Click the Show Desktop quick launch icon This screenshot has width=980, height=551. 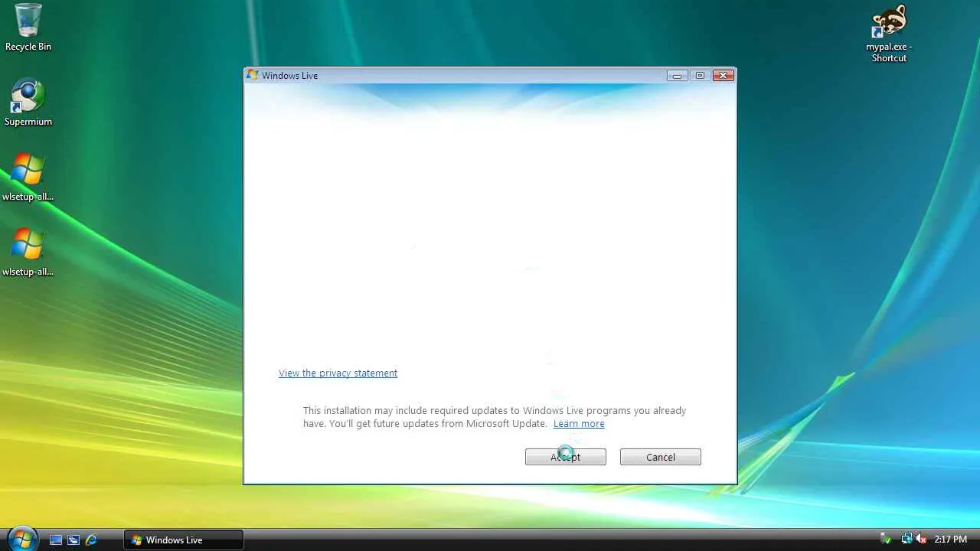click(56, 540)
